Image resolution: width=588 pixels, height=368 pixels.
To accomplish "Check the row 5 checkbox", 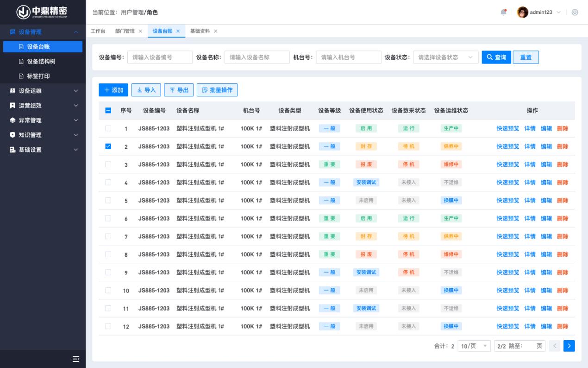I will tap(108, 200).
